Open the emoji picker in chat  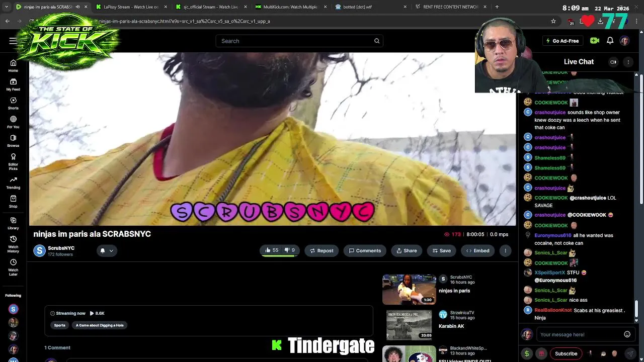click(x=627, y=334)
